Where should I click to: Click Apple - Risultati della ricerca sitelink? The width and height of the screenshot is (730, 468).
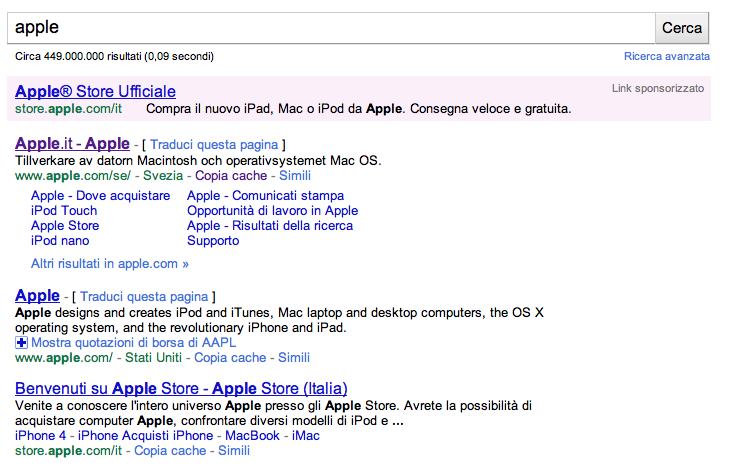pos(270,226)
